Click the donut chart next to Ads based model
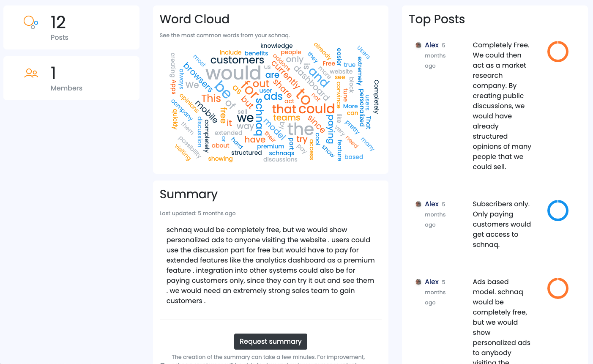 557,288
